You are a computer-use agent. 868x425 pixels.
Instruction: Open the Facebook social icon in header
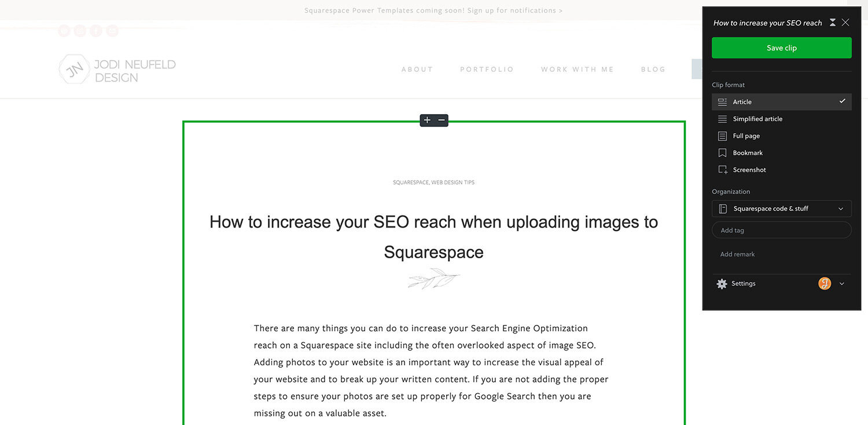tap(96, 31)
